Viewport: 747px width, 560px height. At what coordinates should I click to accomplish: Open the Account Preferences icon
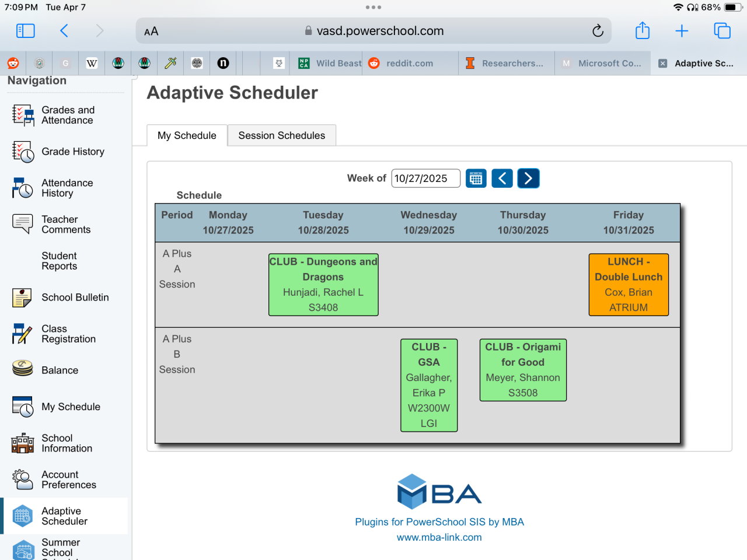23,480
